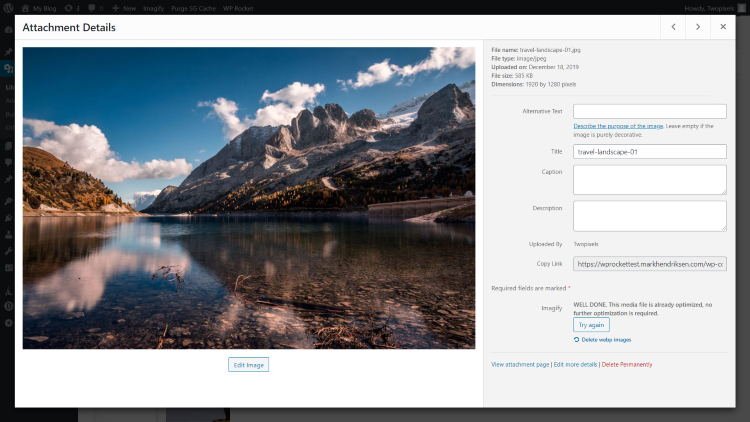Open the New content menu
Image resolution: width=750 pixels, height=422 pixels.
124,8
